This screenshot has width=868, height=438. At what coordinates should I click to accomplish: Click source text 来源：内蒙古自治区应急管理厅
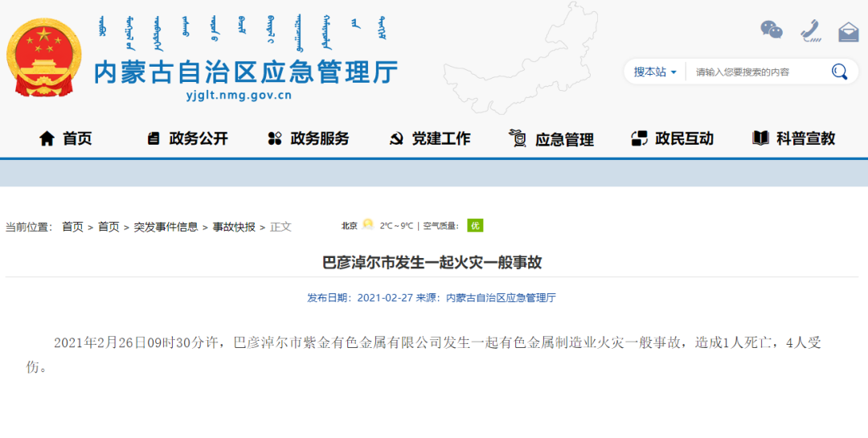[486, 298]
